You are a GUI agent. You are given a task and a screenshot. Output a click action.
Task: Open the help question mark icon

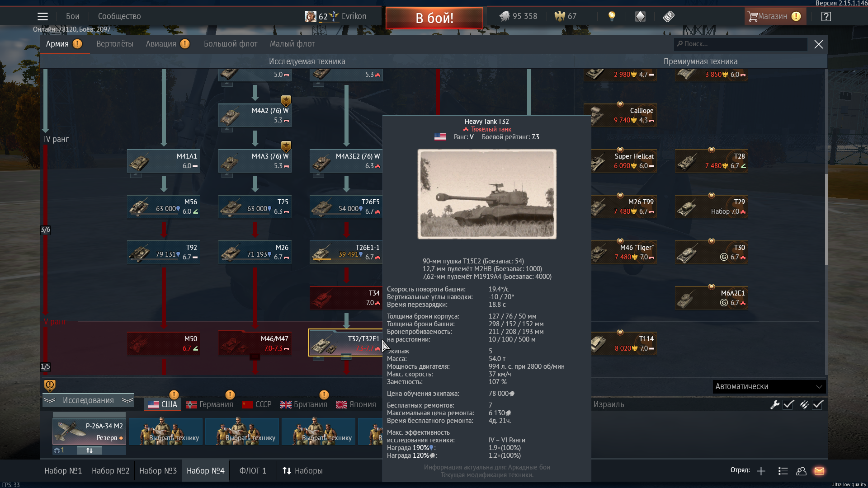[826, 17]
